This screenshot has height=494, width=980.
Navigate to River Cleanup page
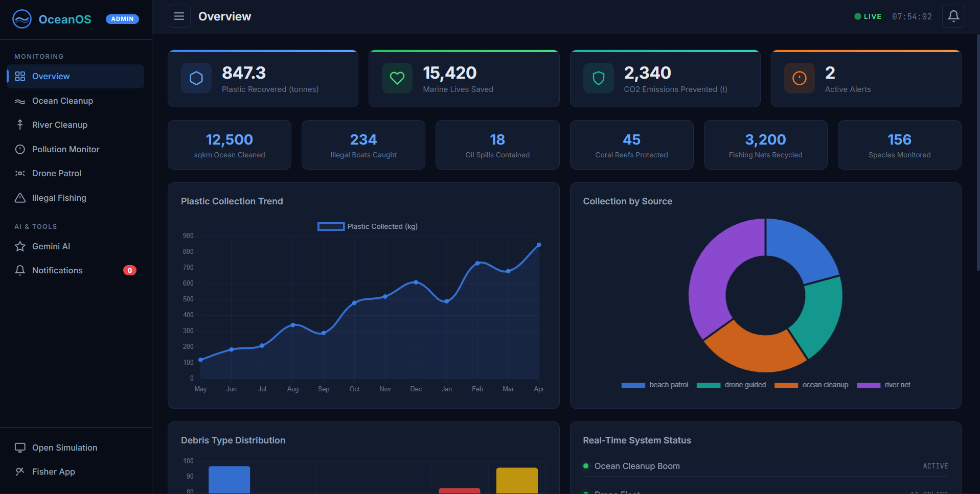pos(75,125)
